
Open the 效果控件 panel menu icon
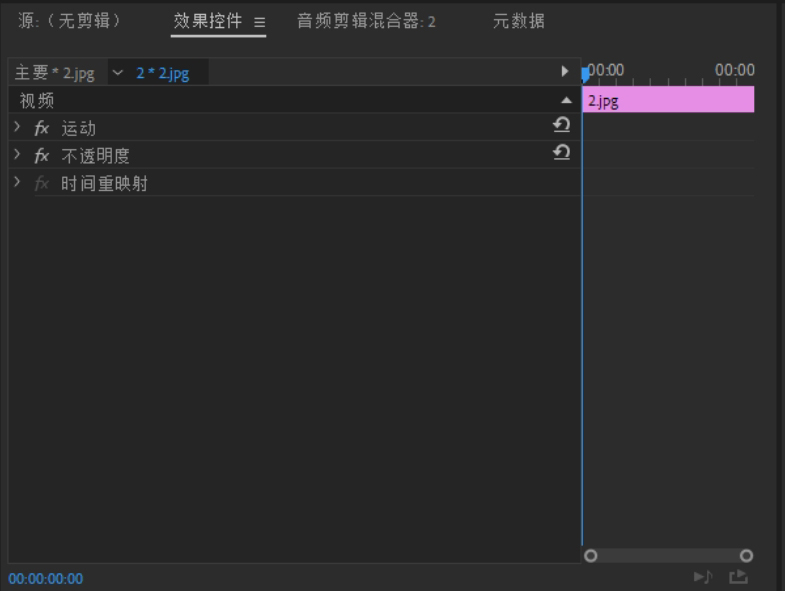point(259,22)
